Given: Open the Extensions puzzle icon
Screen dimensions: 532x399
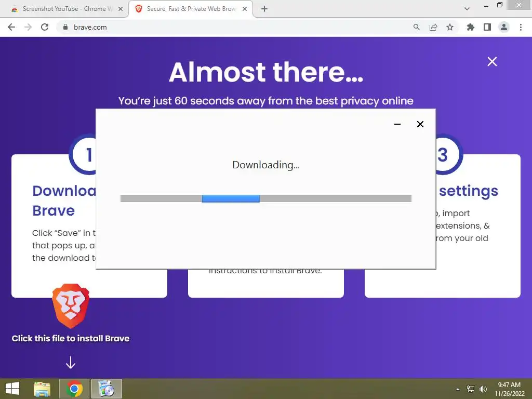Looking at the screenshot, I should (470, 27).
